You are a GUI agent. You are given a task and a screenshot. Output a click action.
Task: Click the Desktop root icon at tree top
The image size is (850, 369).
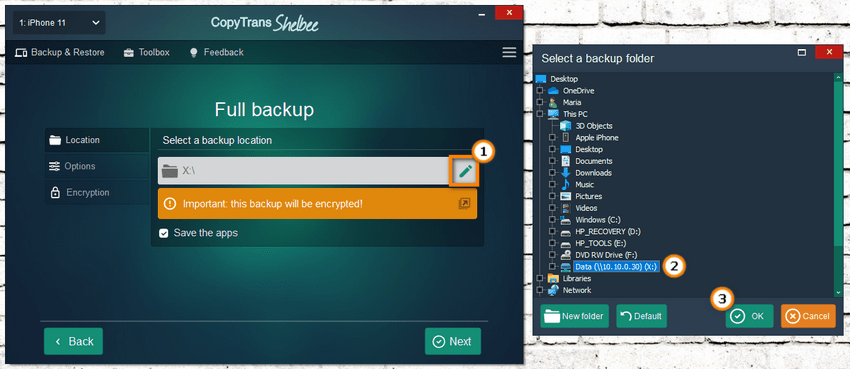(540, 79)
